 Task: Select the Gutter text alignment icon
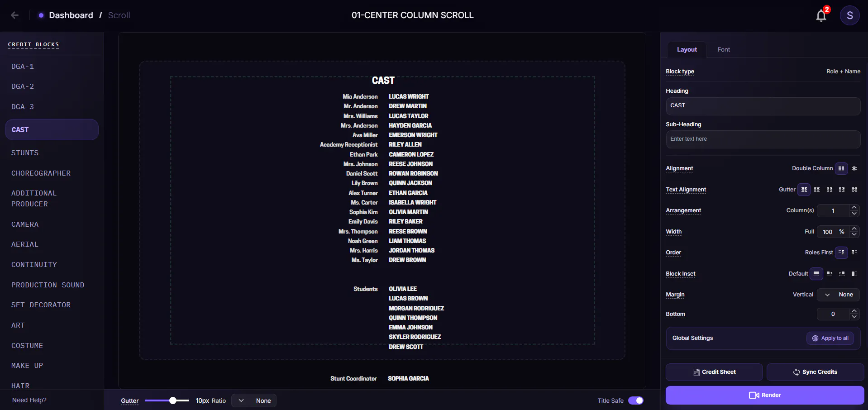click(x=804, y=190)
